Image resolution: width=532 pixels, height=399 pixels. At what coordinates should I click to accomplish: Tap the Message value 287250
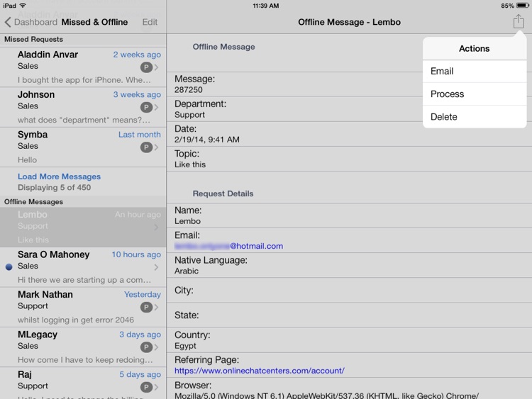[x=189, y=90]
